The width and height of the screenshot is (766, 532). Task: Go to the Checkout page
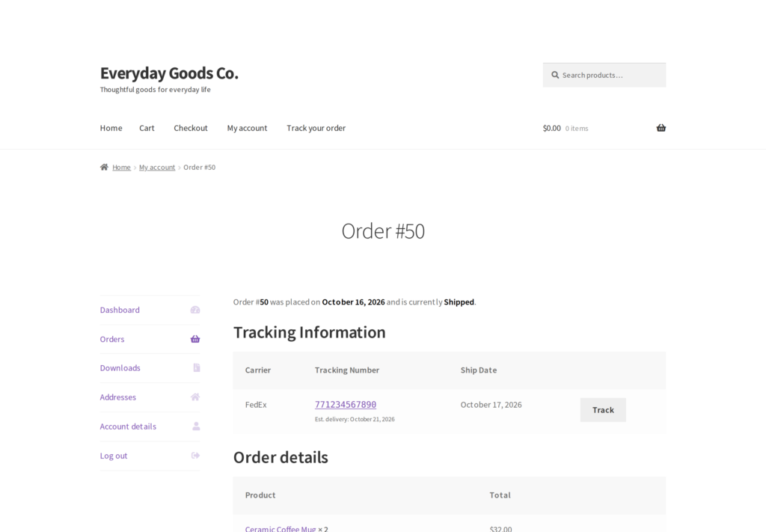click(x=191, y=128)
